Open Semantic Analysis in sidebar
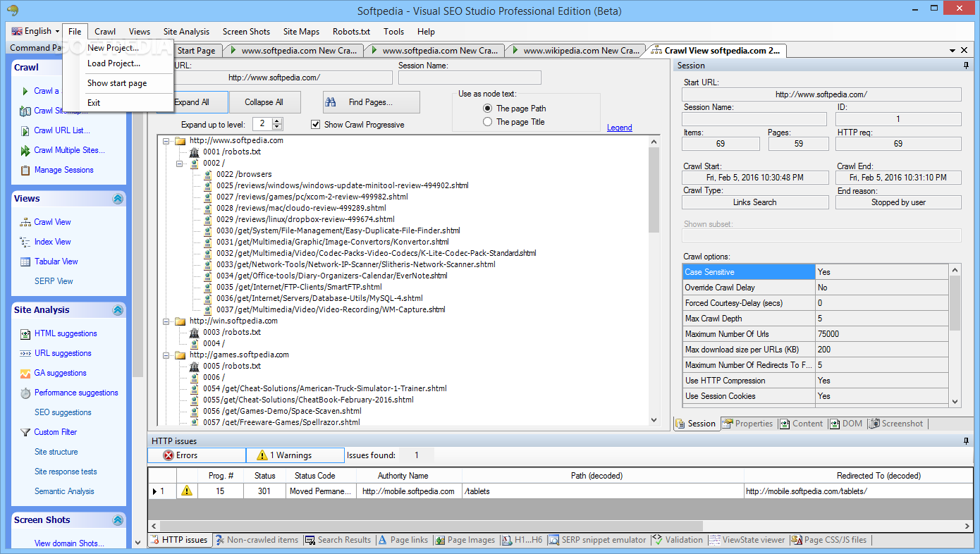The height and width of the screenshot is (554, 980). click(x=64, y=491)
